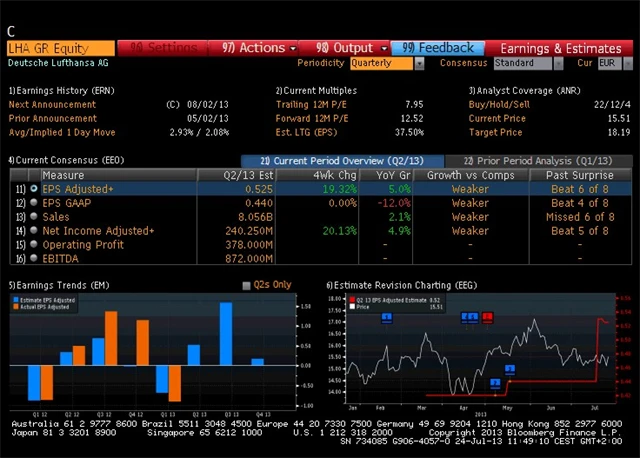Image resolution: width=640 pixels, height=458 pixels.
Task: Open the Periodicity Quarterly dropdown
Action: click(389, 63)
